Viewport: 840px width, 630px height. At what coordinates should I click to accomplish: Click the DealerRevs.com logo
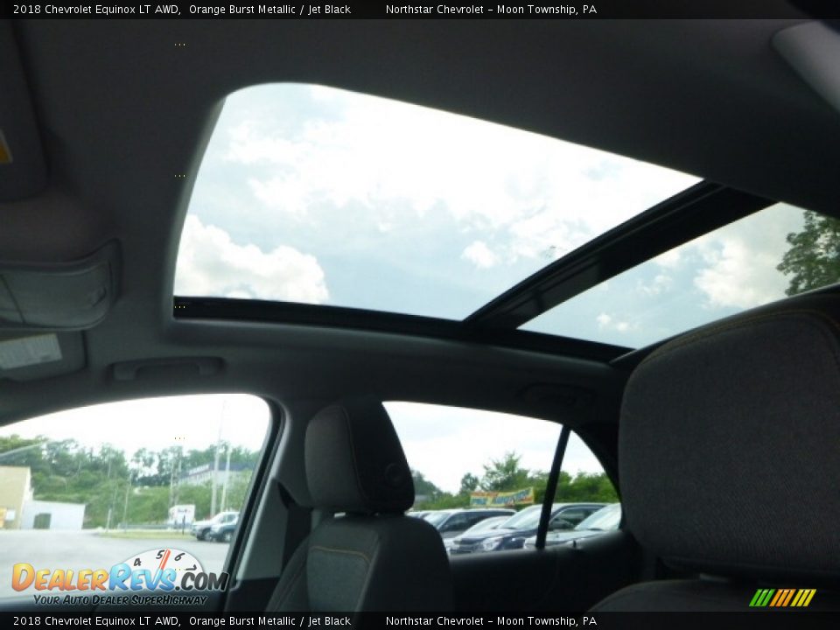coord(118,577)
